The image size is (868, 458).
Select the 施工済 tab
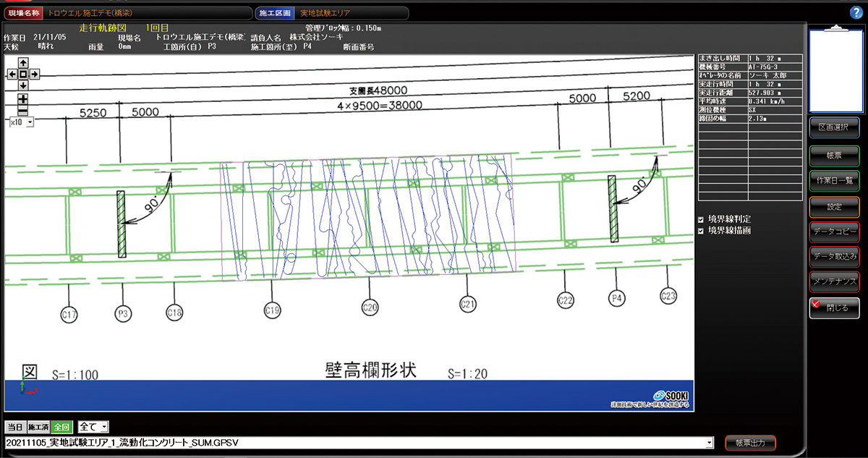38,428
